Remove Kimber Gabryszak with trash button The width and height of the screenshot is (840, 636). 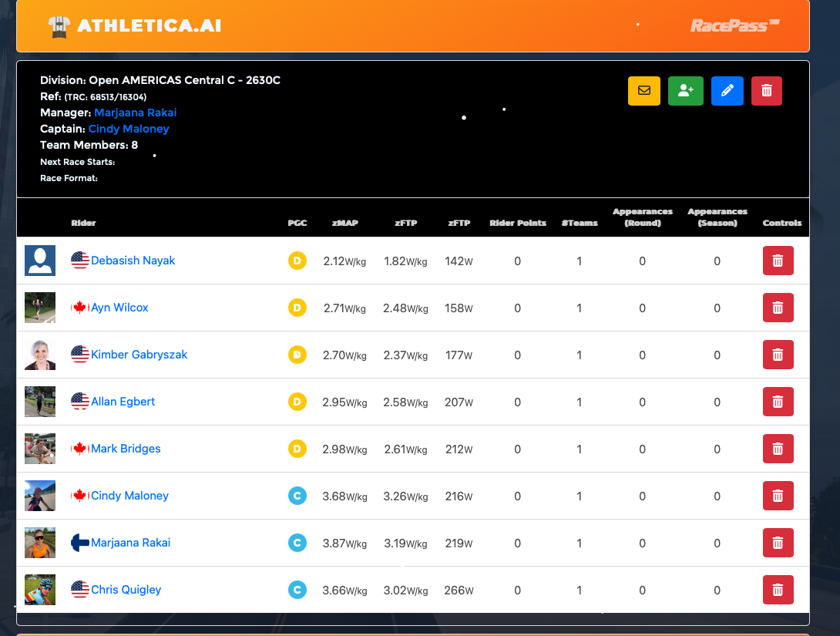[x=778, y=355]
